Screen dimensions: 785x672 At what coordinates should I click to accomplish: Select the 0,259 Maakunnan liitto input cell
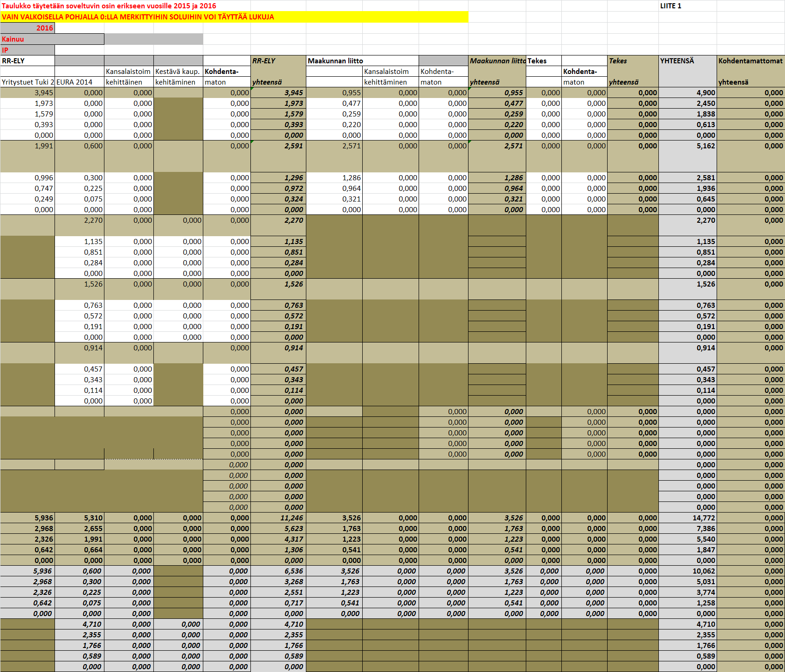pos(334,114)
